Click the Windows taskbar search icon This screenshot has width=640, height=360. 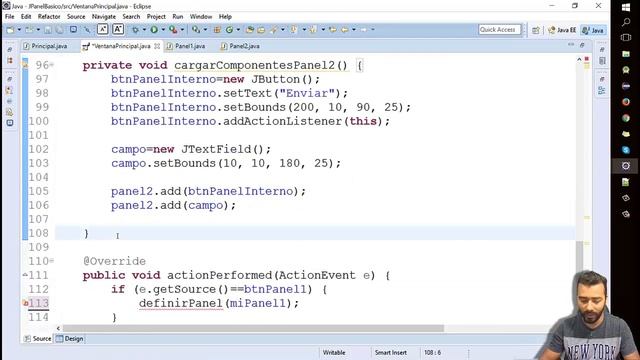point(626,22)
